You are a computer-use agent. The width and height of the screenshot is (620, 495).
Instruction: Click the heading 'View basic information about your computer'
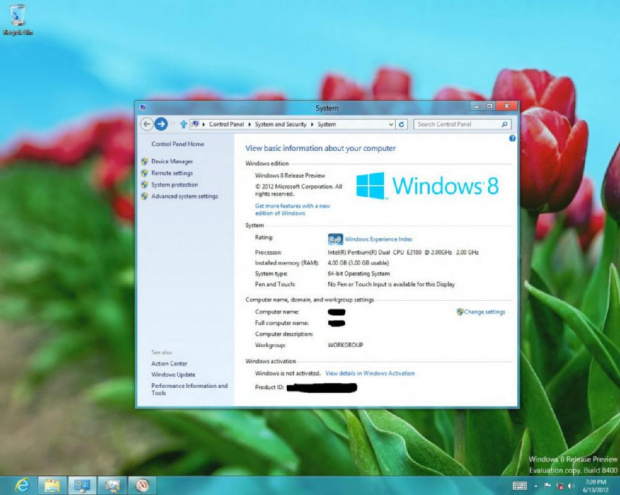pyautogui.click(x=320, y=148)
